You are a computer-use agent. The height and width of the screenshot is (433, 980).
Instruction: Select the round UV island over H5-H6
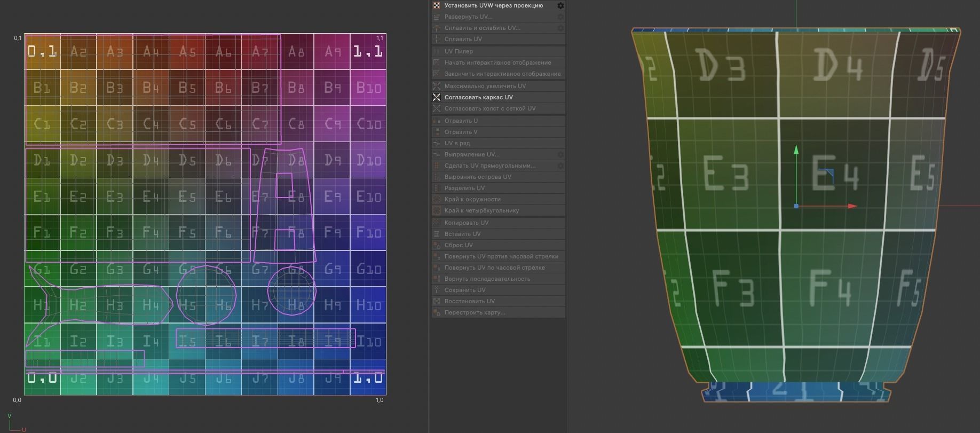coord(206,295)
